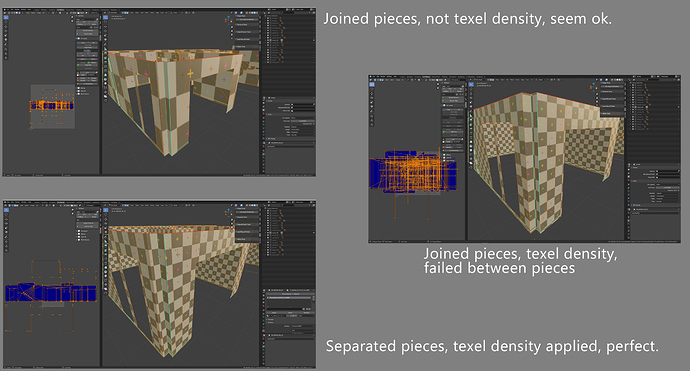Click the blue UV island strip in bottom-left UV editor
Image resolution: width=690 pixels, height=371 pixels.
51,293
